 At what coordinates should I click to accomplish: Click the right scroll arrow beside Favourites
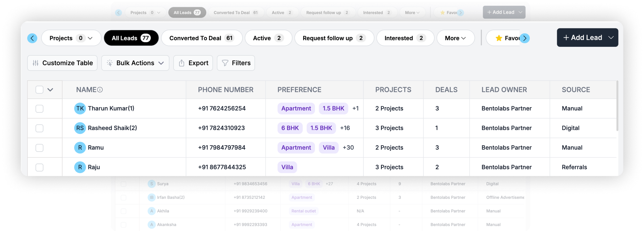525,38
